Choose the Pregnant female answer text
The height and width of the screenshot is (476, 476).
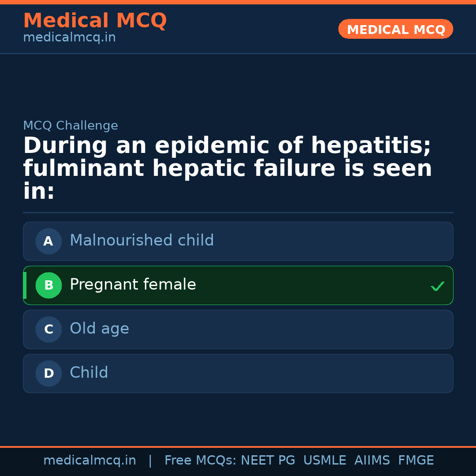tap(133, 285)
